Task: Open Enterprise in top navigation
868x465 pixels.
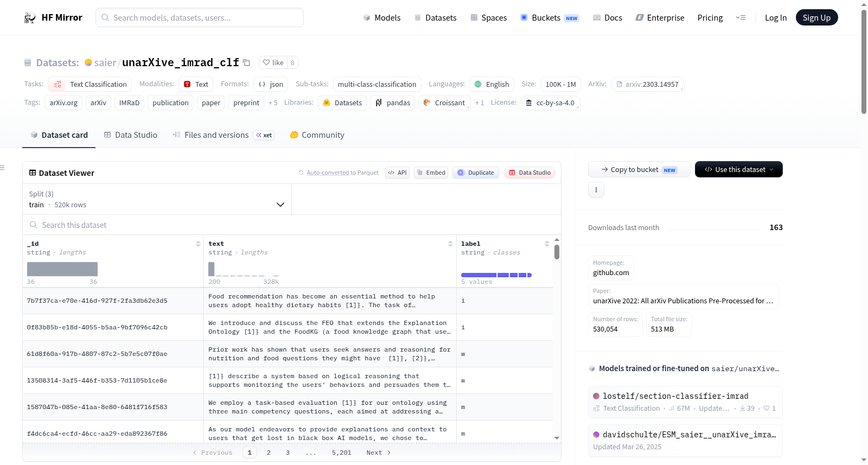Action: coord(660,18)
